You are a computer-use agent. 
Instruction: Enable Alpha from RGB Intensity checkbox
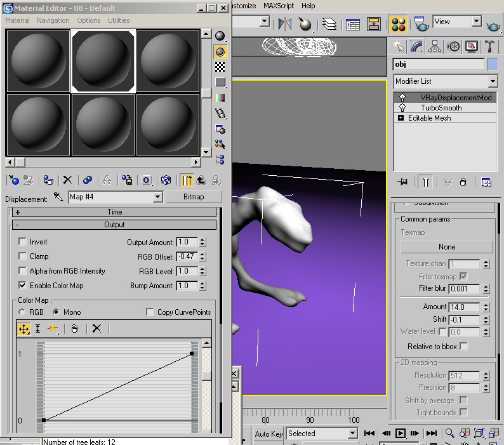pos(22,270)
